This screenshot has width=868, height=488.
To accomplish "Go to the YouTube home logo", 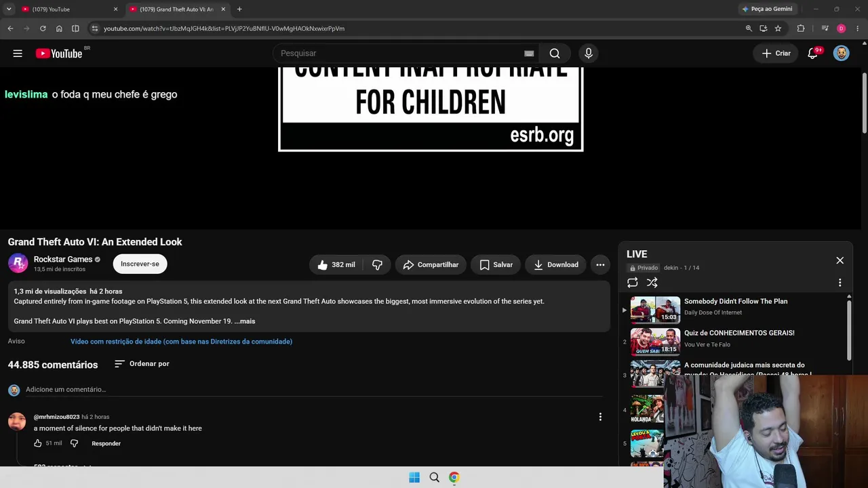I will click(x=59, y=54).
